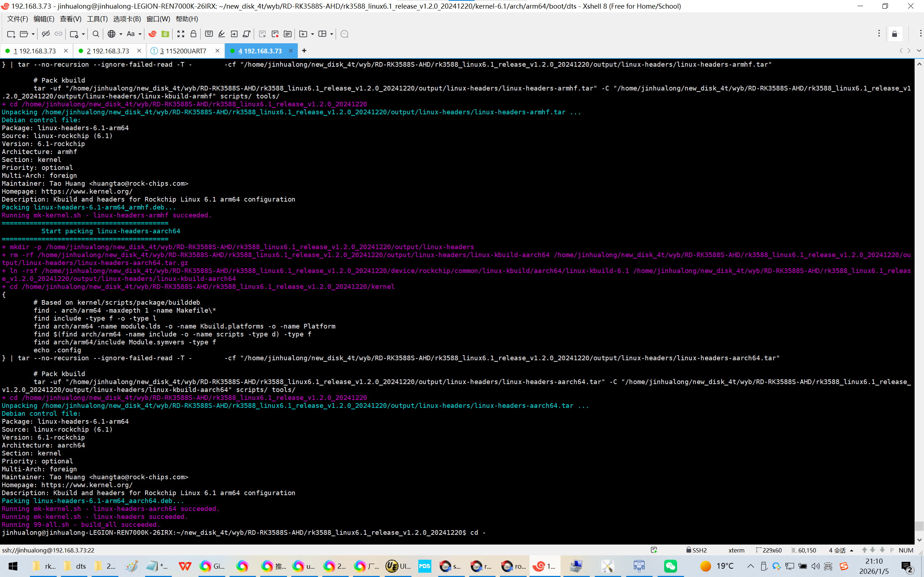Screen dimensions: 924x577
Task: Toggle the stop-recording script icon
Action: (x=275, y=34)
